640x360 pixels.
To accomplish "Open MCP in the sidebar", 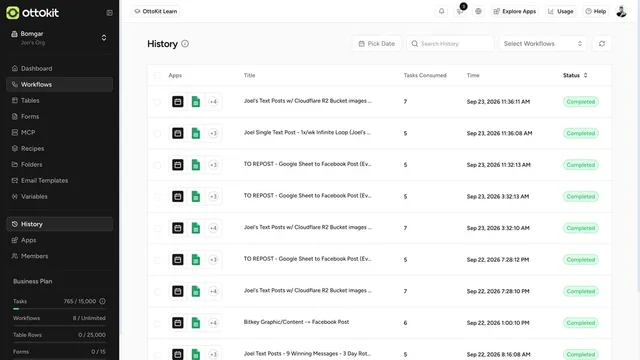I will pyautogui.click(x=60, y=132).
